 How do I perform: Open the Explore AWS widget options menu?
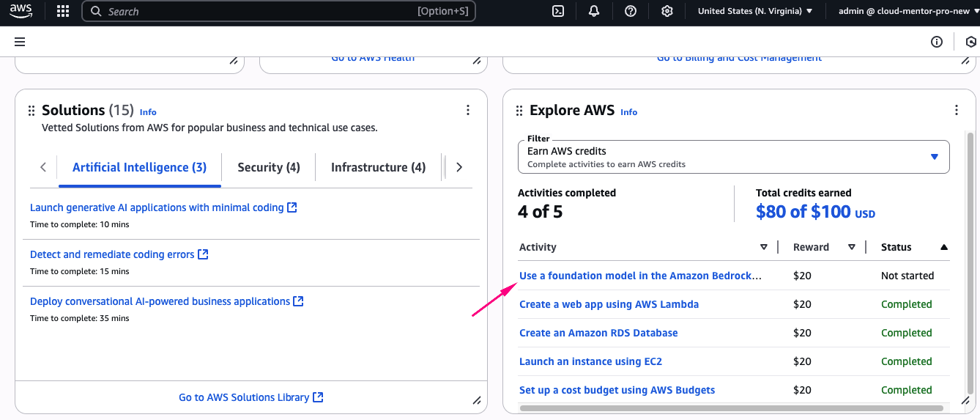click(956, 111)
